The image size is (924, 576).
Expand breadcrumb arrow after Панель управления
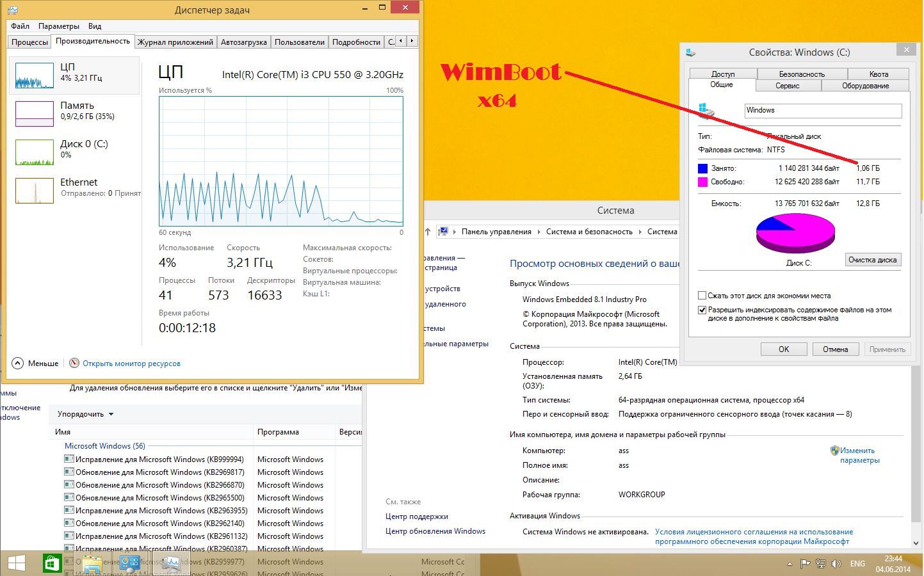pos(539,232)
